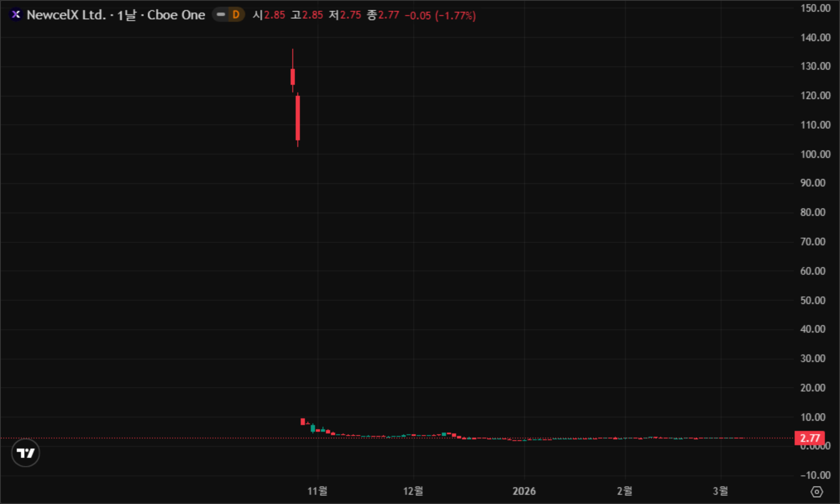Click the -0.05 (-1.77%) change value
Viewport: 840px width, 504px height.
coord(440,16)
